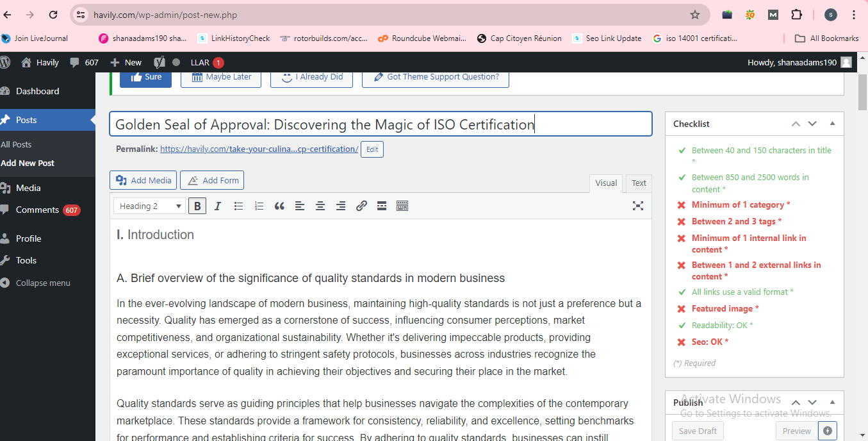Open the Havily site home link
Screen dimensions: 868x441
click(40, 62)
